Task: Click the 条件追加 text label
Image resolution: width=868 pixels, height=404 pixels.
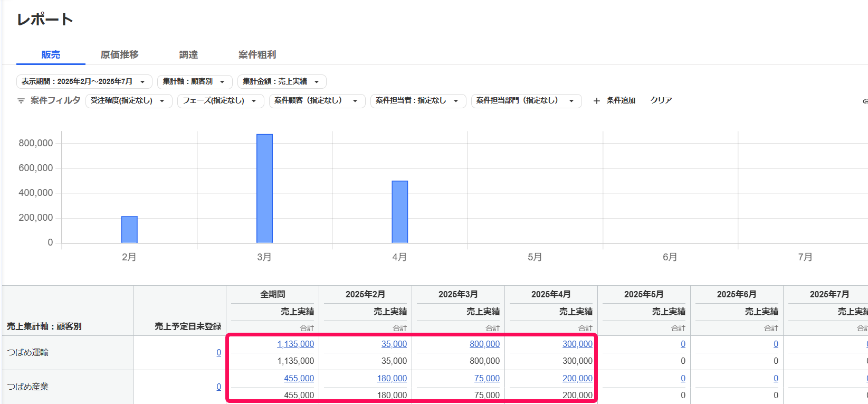Action: (x=621, y=100)
